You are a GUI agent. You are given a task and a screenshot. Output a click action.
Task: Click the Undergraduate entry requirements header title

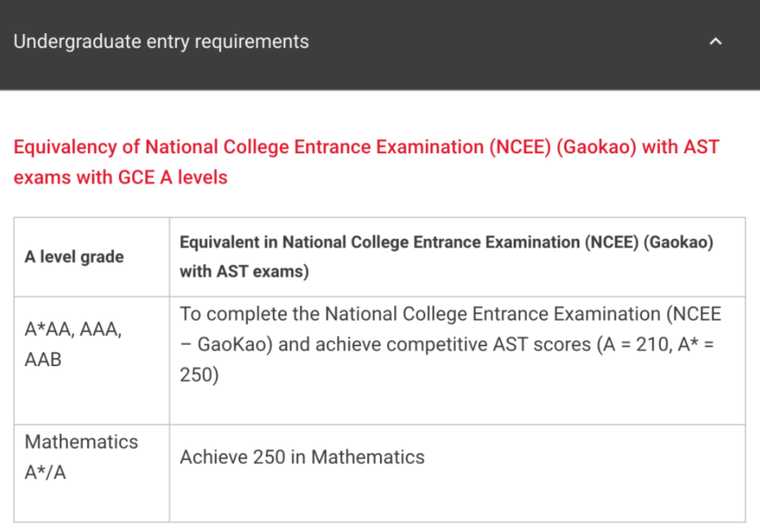click(x=161, y=42)
